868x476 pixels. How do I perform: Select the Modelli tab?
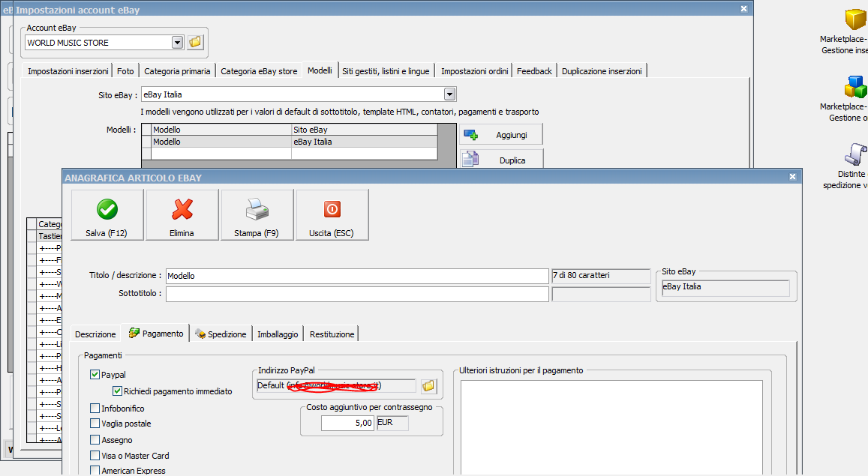pyautogui.click(x=320, y=70)
